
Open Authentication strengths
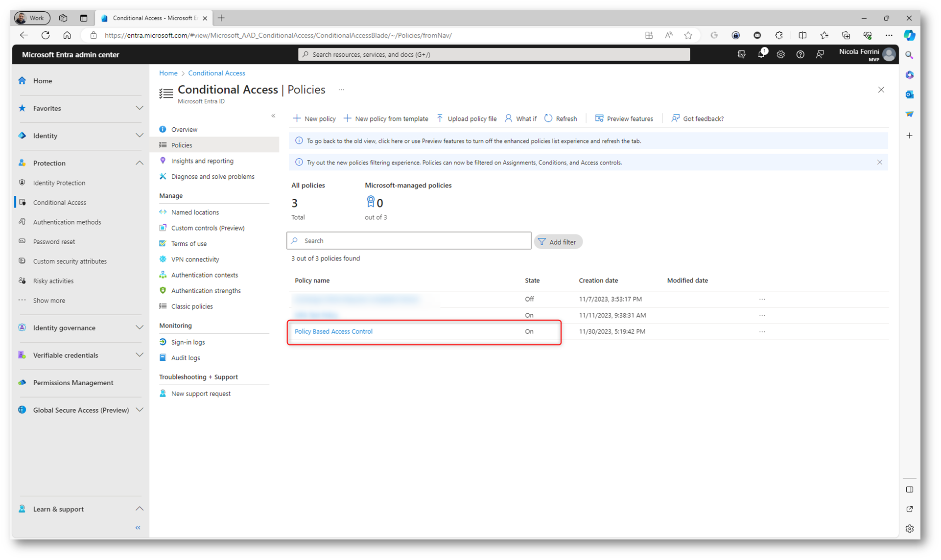point(206,290)
